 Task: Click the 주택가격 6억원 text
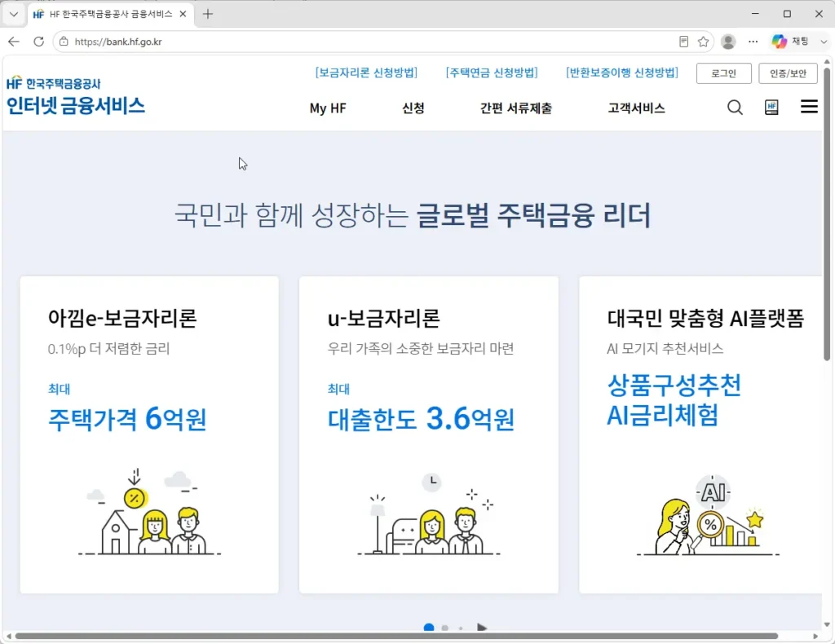(x=127, y=419)
